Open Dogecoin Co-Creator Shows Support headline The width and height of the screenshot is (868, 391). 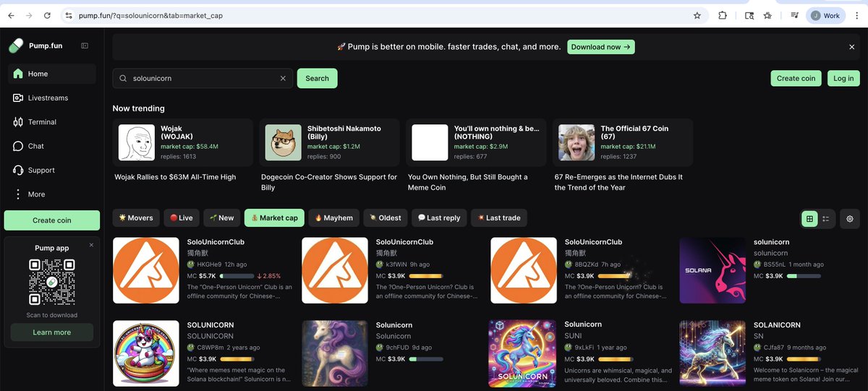[329, 182]
